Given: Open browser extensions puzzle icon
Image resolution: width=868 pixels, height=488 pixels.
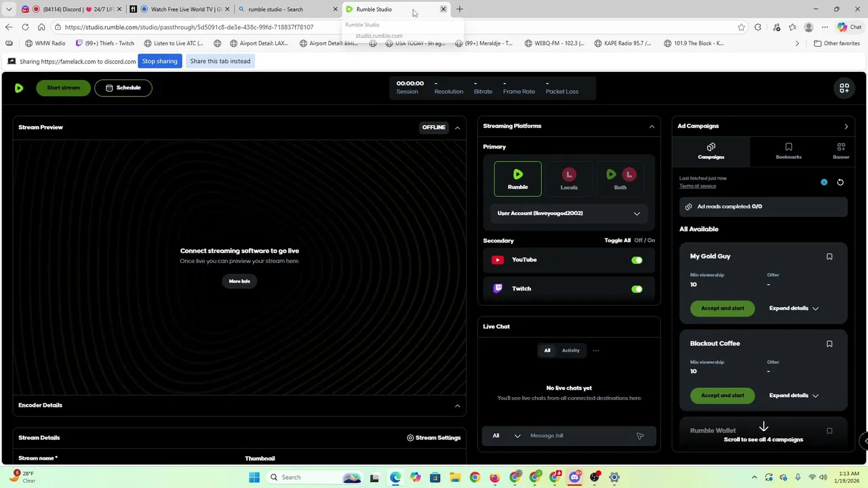Looking at the screenshot, I should (x=758, y=27).
